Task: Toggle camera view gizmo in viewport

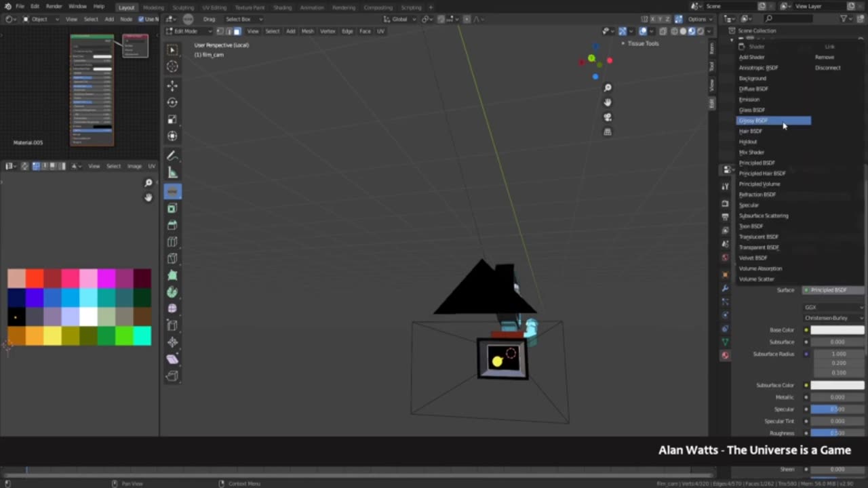Action: [608, 117]
